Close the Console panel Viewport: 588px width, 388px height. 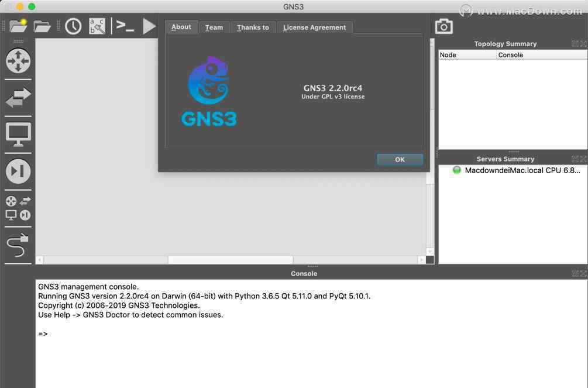(x=583, y=273)
